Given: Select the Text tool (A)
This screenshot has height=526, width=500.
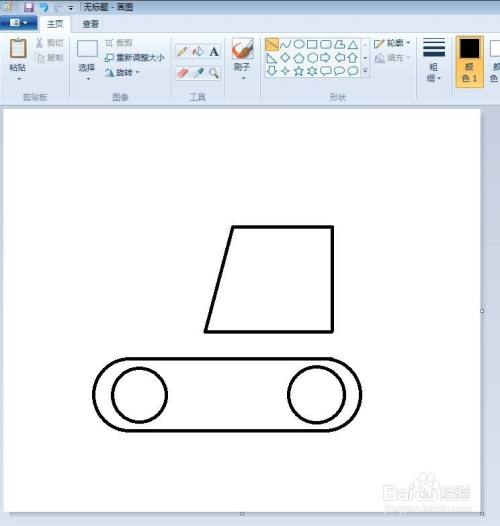Looking at the screenshot, I should [x=214, y=52].
